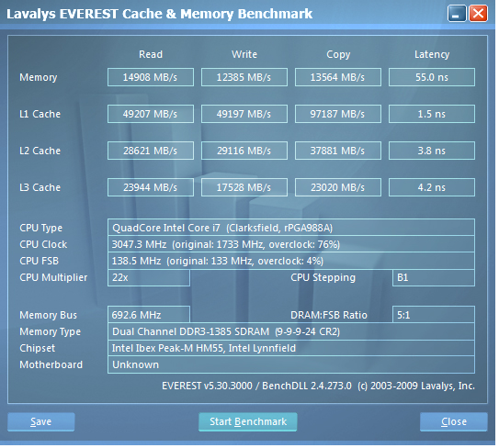Click the L3 Cache row label
Image resolution: width=499 pixels, height=448 pixels.
(40, 187)
